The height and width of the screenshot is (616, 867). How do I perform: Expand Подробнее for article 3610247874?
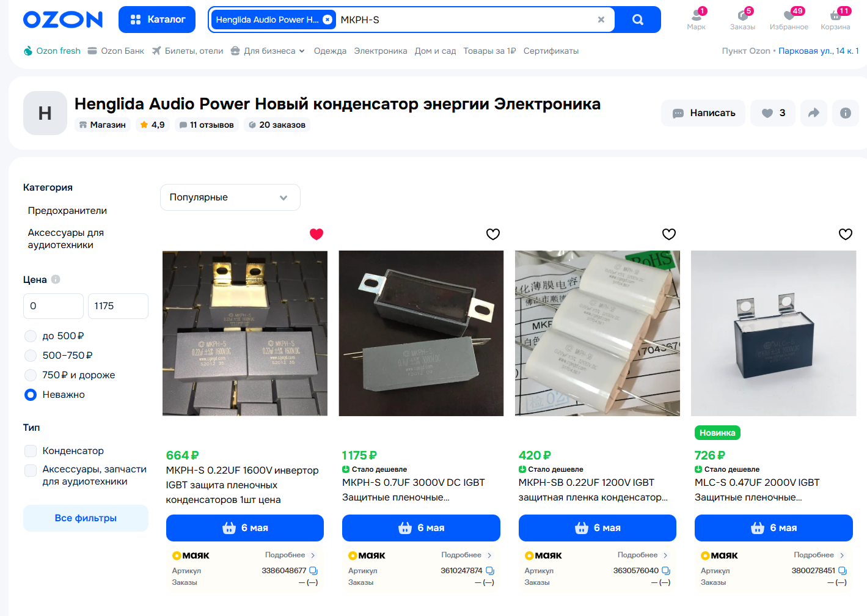coord(467,555)
